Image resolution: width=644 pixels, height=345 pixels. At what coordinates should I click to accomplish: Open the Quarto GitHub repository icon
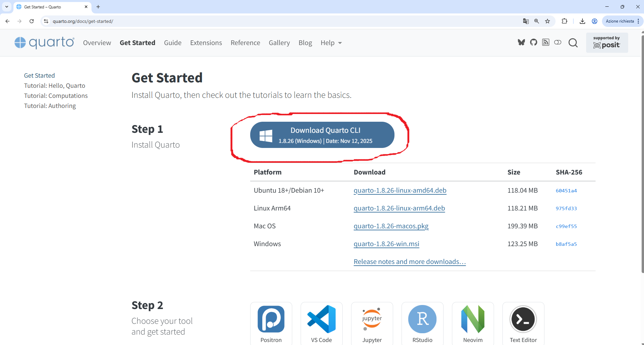[533, 42]
